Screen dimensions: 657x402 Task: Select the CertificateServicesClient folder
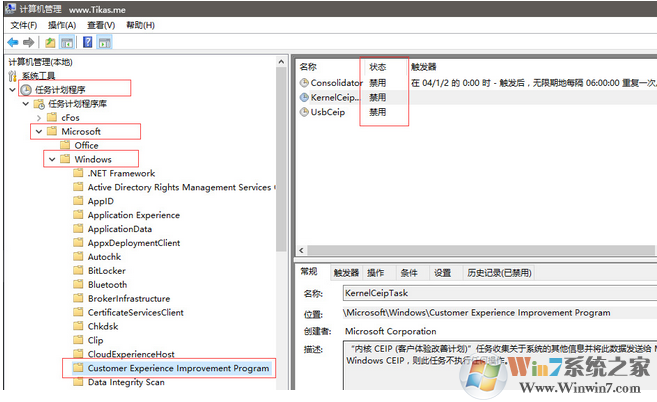coord(135,312)
